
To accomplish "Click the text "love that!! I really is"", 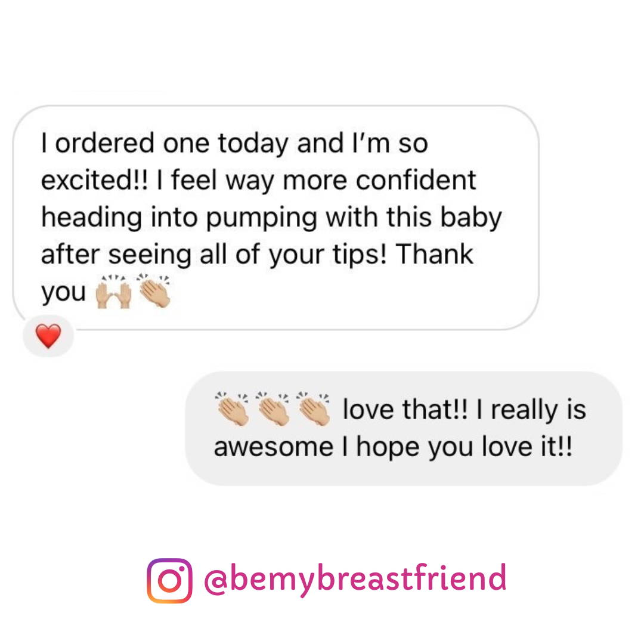I will [464, 410].
